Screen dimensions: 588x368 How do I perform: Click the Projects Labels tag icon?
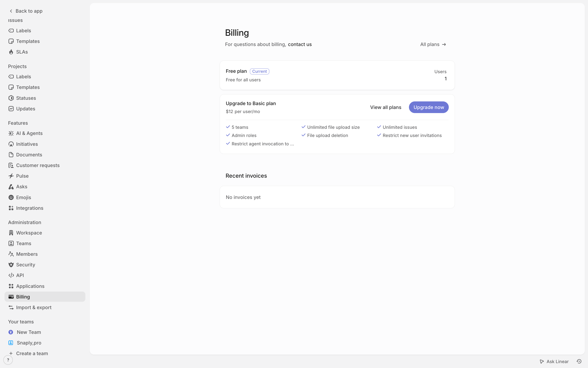point(11,77)
